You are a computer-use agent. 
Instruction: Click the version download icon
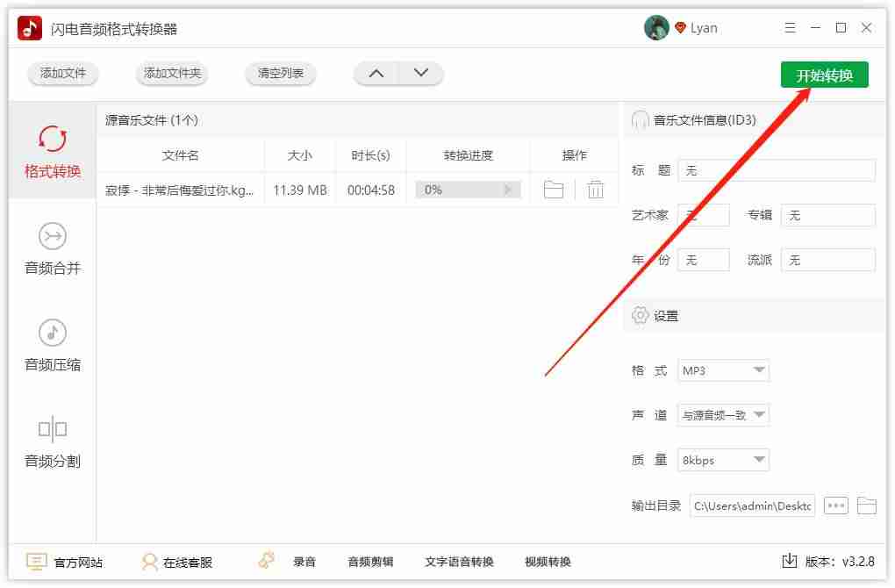tap(789, 562)
